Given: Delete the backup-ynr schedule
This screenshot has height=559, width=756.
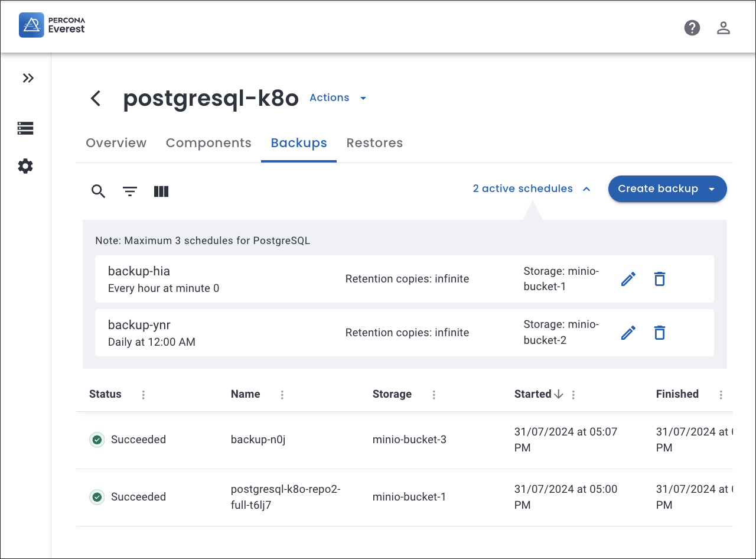Looking at the screenshot, I should (x=660, y=333).
